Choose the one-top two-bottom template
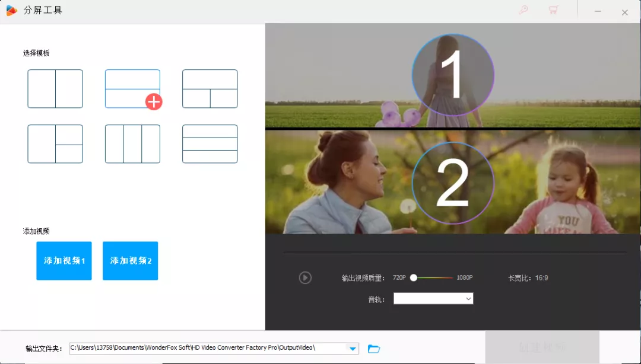Image resolution: width=641 pixels, height=364 pixels. pos(210,89)
